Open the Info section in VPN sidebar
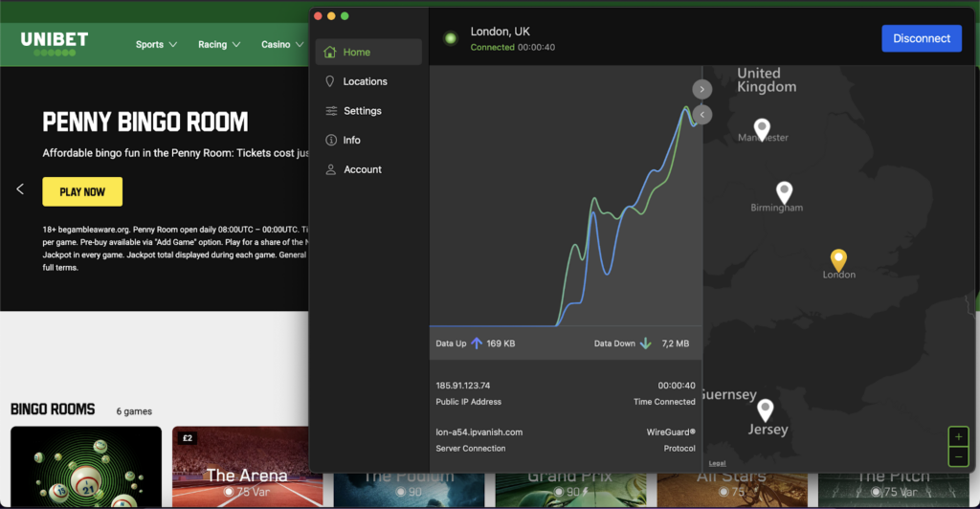980x509 pixels. [368, 140]
